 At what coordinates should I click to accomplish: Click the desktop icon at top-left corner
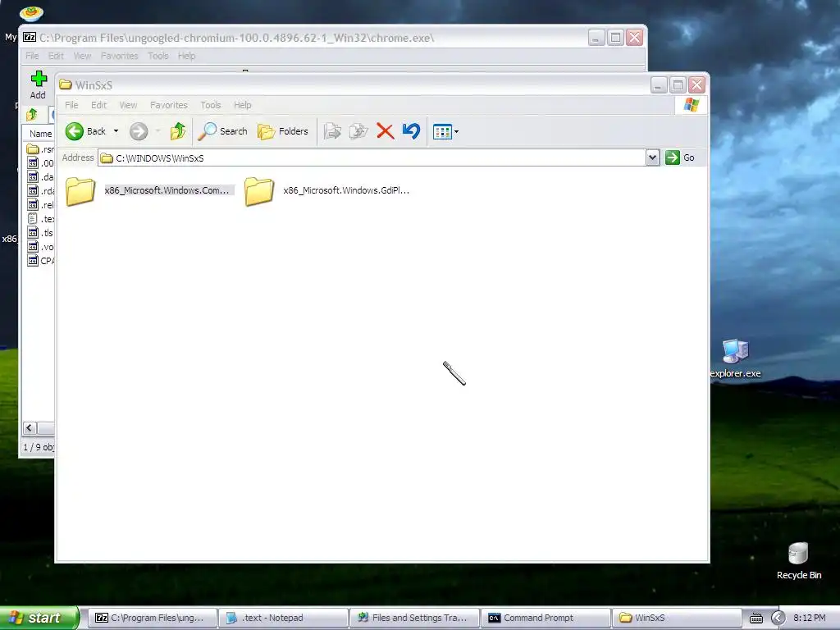coord(31,13)
